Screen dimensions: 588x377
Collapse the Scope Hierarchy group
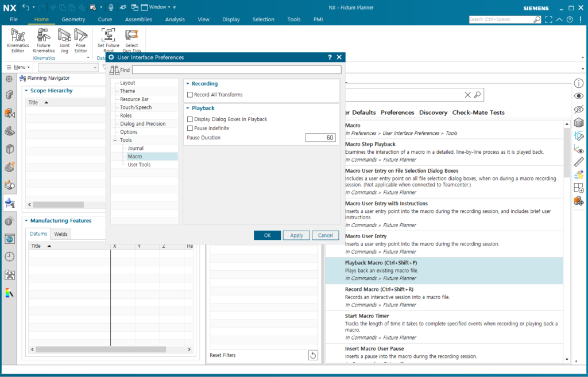[26, 91]
